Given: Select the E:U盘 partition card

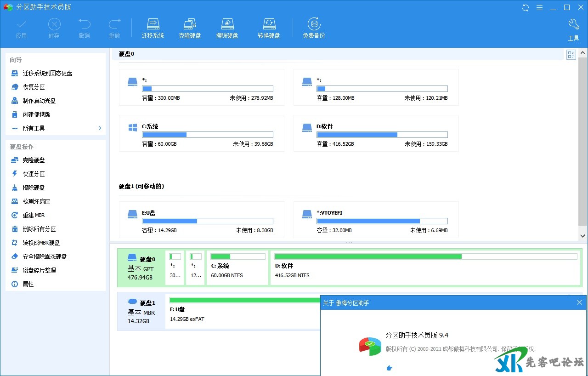Looking at the screenshot, I should 201,220.
